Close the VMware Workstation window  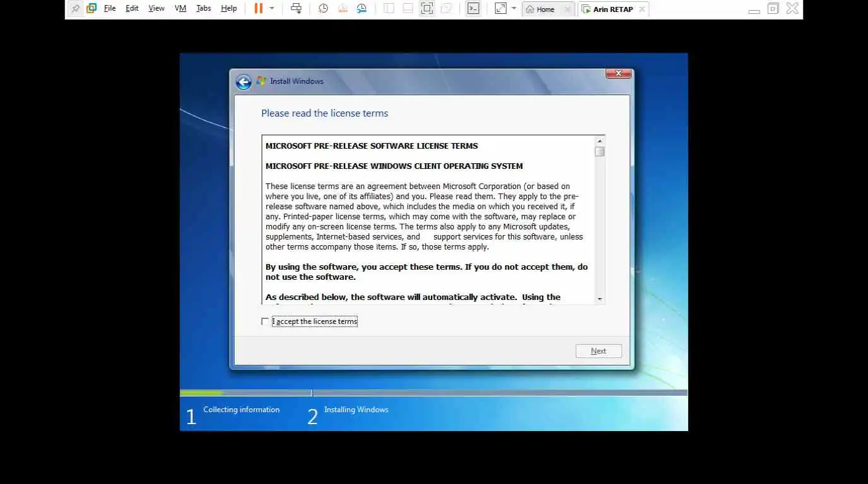click(x=792, y=9)
